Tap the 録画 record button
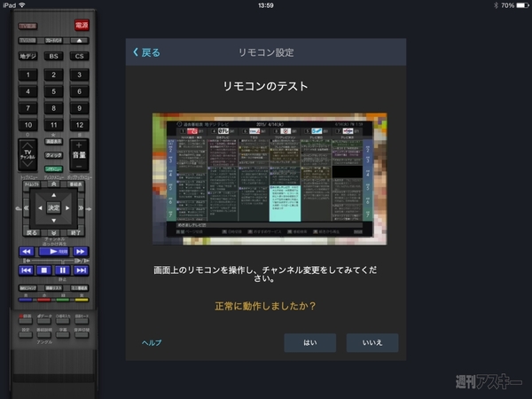This screenshot has width=532, height=399. tap(26, 321)
